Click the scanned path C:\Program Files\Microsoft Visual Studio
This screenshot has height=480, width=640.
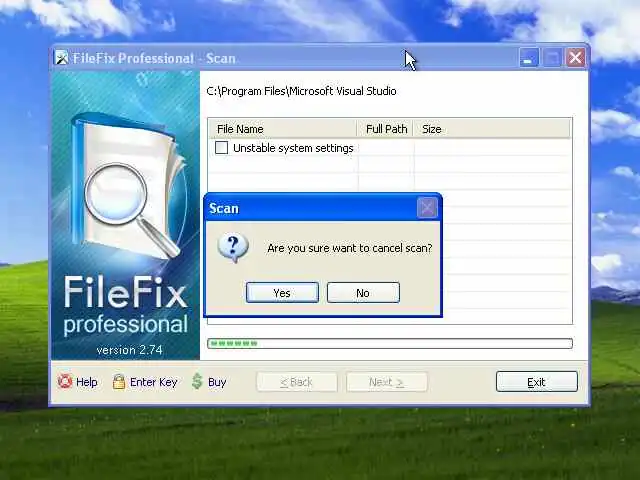[x=301, y=91]
